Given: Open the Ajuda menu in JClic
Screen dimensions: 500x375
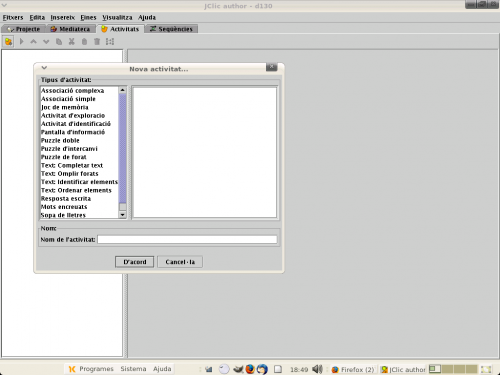Looking at the screenshot, I should coord(147,17).
